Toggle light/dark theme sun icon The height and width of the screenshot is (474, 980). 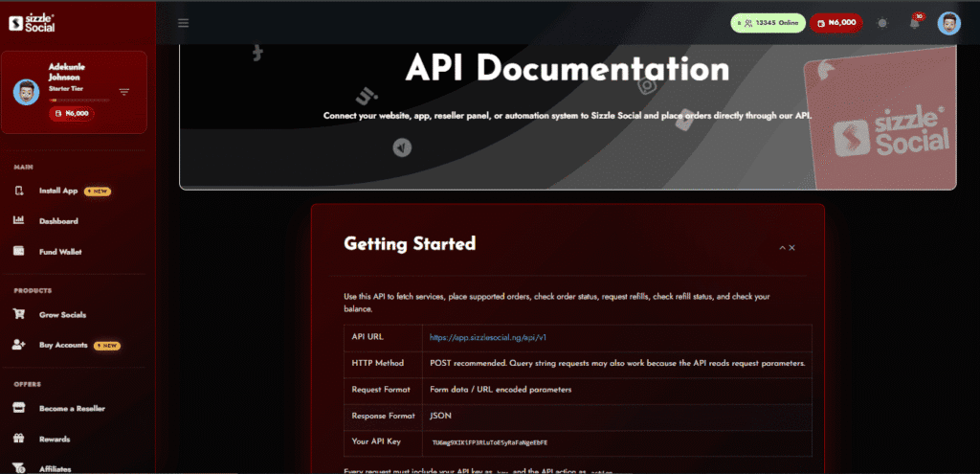click(882, 23)
